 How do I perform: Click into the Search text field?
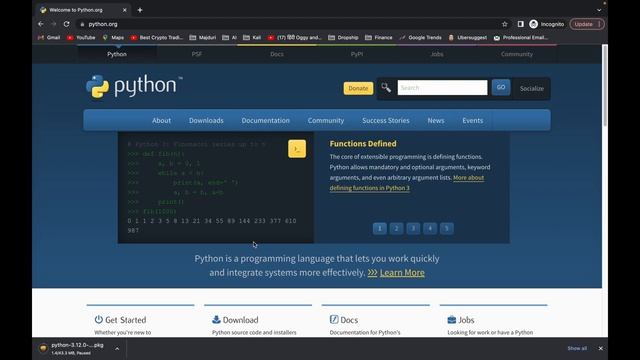pyautogui.click(x=442, y=88)
